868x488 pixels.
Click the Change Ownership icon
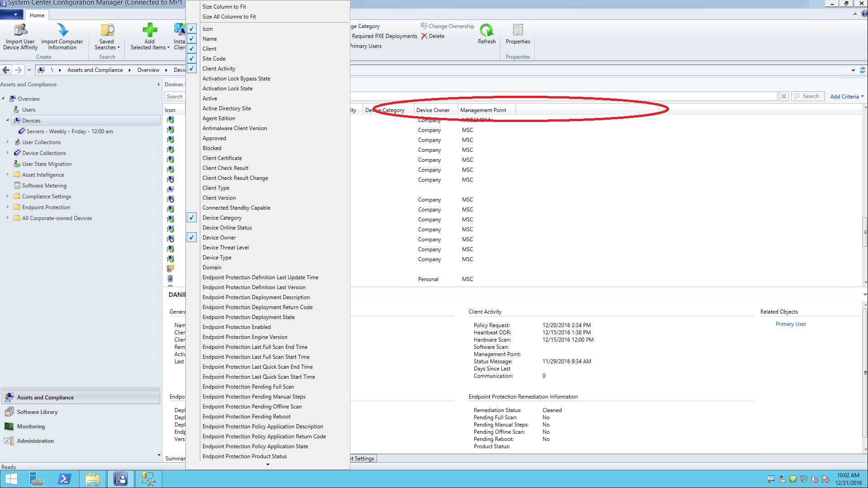pos(424,26)
